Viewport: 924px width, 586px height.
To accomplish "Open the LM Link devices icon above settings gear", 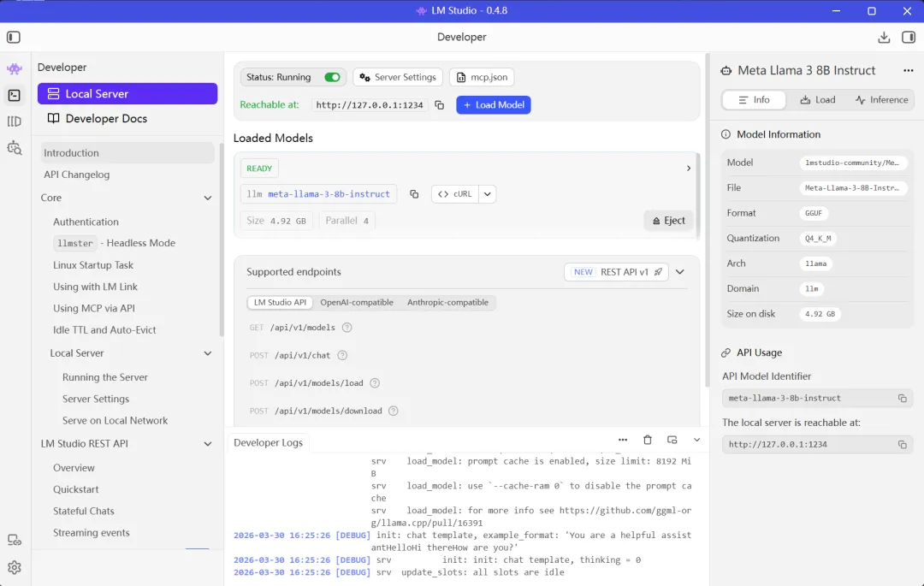I will click(15, 540).
